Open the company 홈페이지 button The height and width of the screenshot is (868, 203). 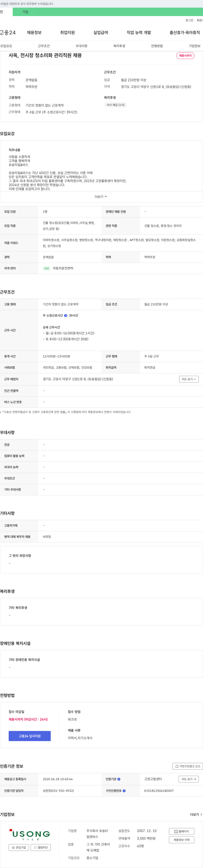click(x=181, y=831)
